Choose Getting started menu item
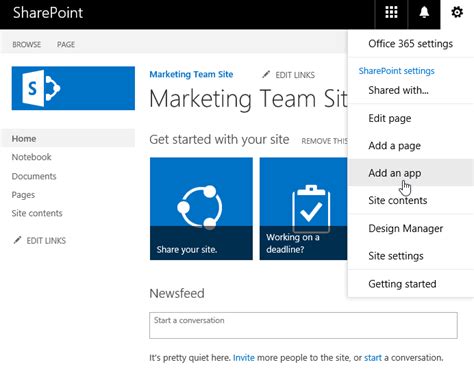 coord(410,284)
